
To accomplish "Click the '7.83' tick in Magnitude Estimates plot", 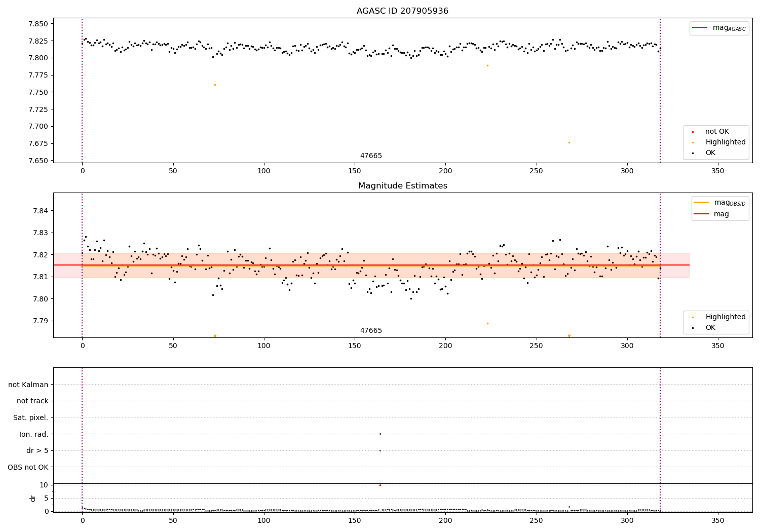I will [40, 233].
